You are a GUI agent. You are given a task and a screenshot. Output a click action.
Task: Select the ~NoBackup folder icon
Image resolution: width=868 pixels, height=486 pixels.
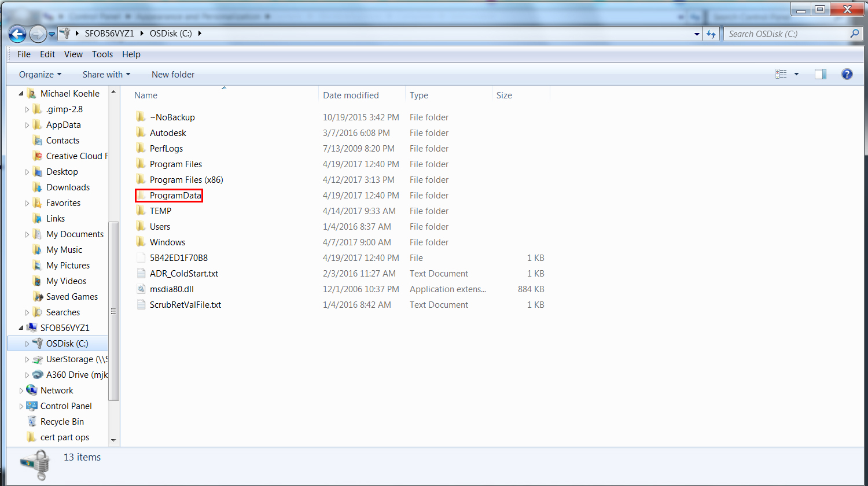[x=141, y=117]
